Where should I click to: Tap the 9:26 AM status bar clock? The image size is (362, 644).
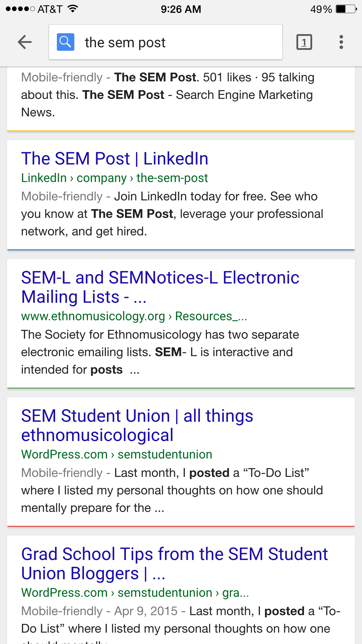[181, 9]
